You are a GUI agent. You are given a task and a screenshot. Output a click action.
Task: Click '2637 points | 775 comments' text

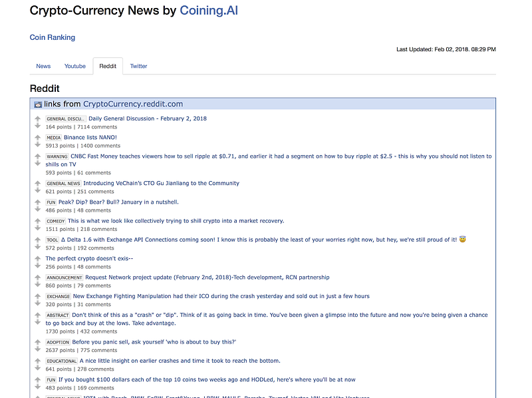[x=81, y=351]
